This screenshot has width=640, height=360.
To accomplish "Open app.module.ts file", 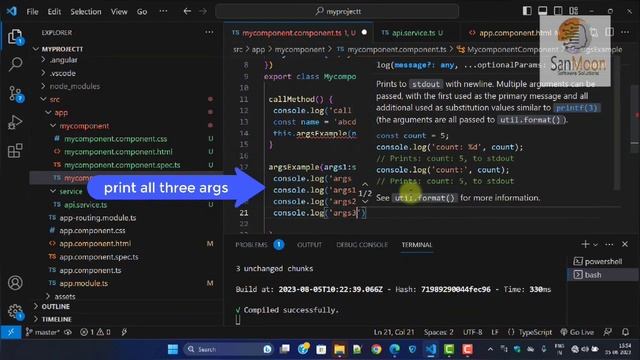I will click(x=84, y=283).
